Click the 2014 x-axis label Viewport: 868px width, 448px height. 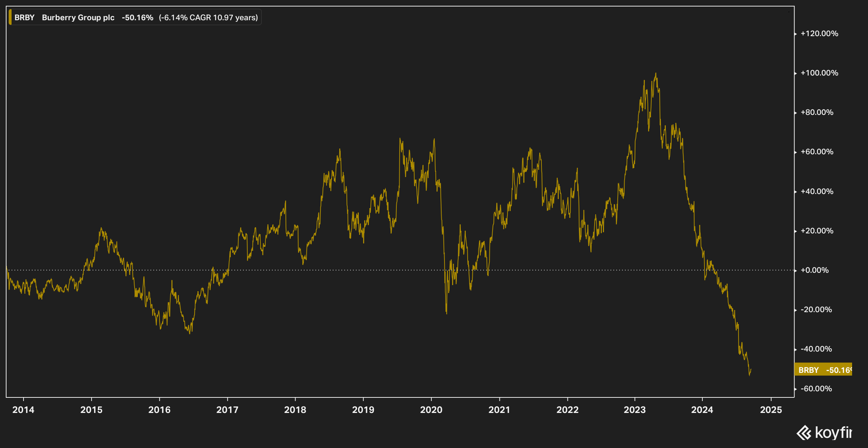[24, 410]
